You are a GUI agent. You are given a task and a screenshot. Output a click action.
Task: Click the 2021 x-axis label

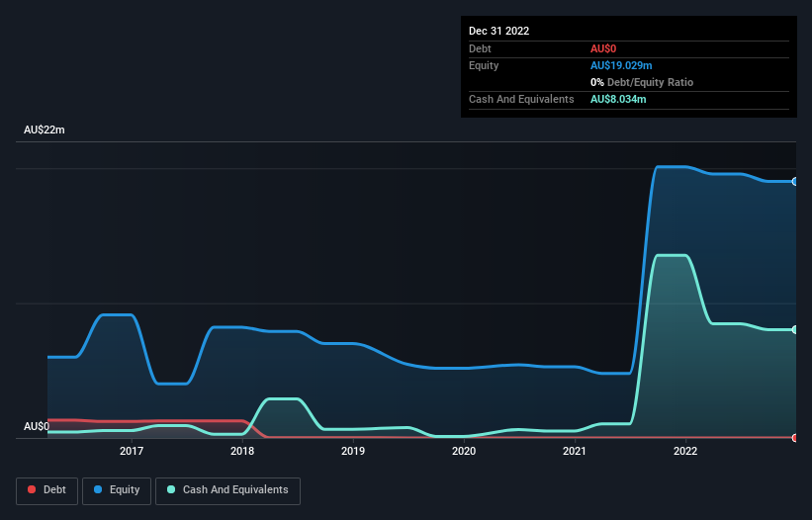(x=575, y=451)
